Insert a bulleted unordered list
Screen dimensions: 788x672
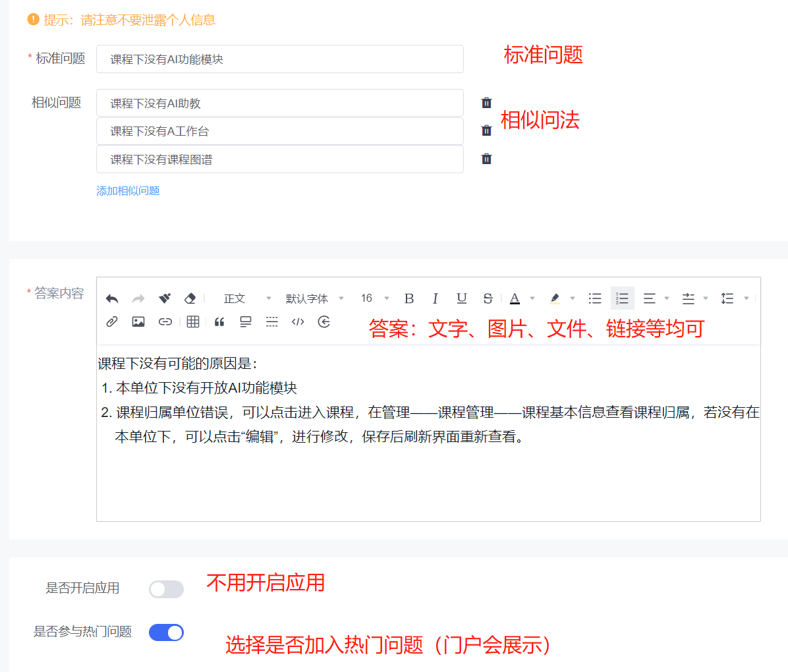(595, 298)
